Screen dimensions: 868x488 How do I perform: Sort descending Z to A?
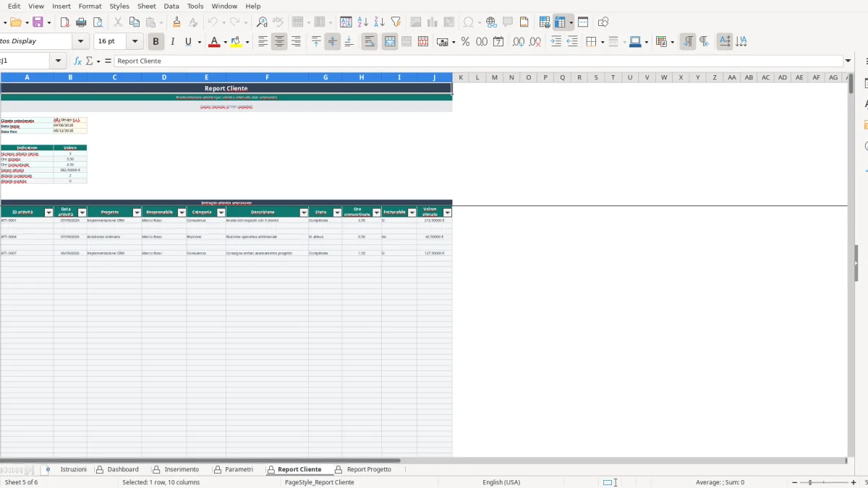point(380,22)
